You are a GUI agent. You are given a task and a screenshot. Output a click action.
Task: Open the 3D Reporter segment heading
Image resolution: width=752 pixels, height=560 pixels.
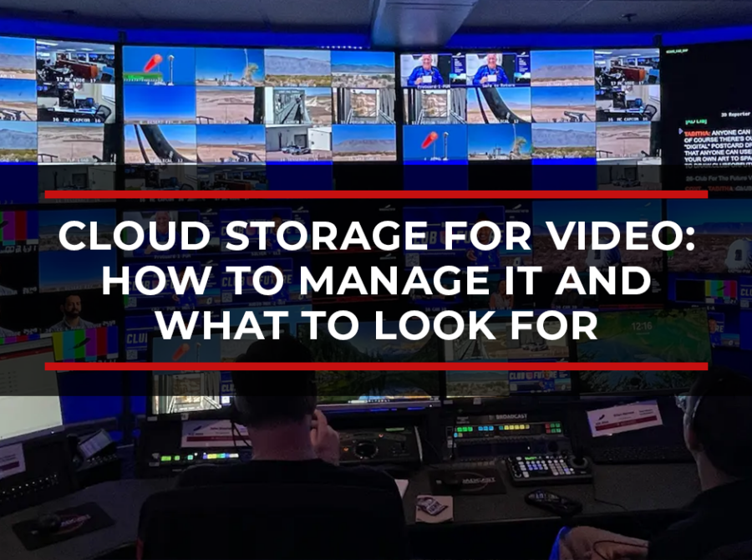pyautogui.click(x=734, y=112)
